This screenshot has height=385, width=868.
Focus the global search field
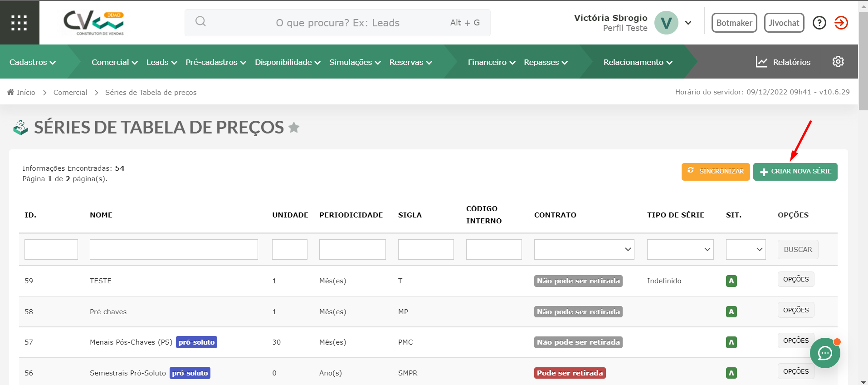pos(337,23)
